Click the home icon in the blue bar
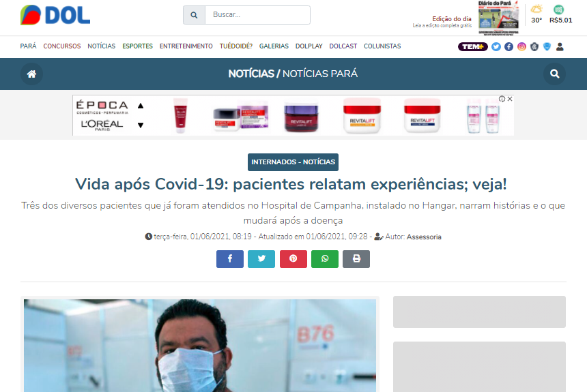This screenshot has width=587, height=392. (x=31, y=74)
